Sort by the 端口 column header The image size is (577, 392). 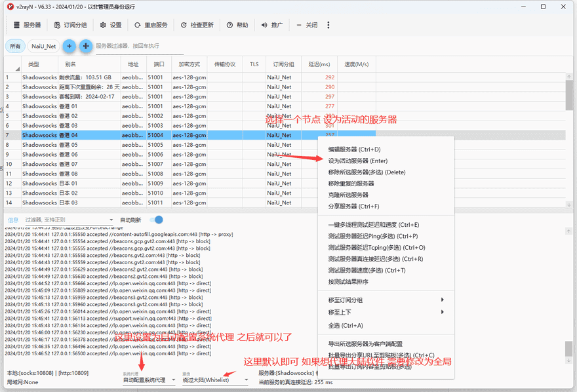(159, 64)
